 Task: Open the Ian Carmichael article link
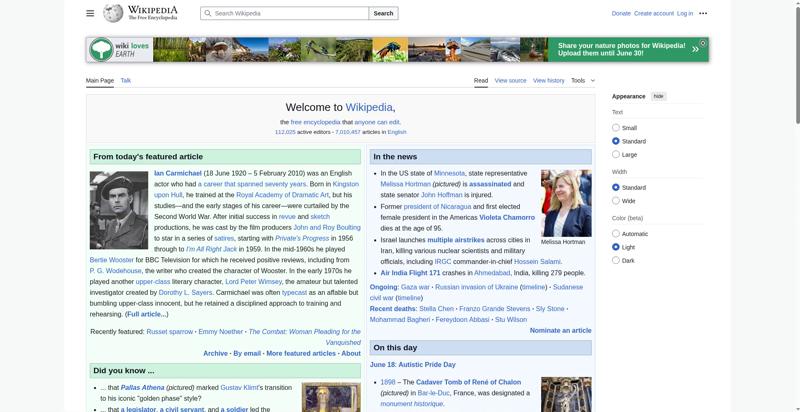pos(178,173)
